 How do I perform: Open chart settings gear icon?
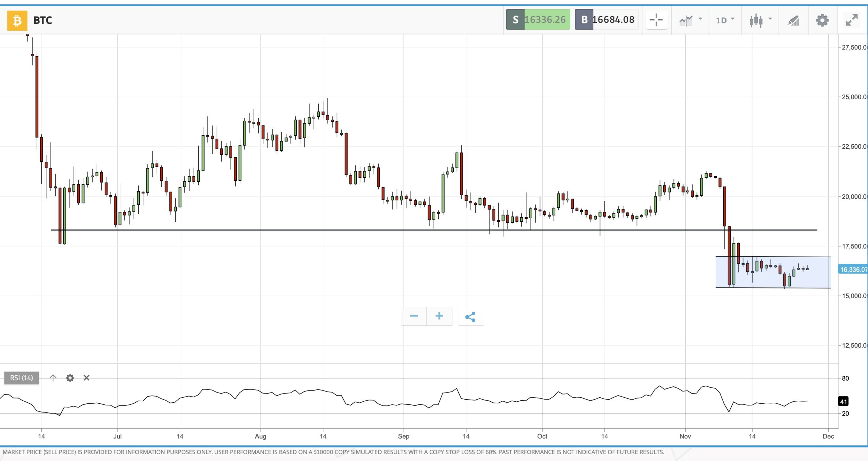tap(822, 20)
